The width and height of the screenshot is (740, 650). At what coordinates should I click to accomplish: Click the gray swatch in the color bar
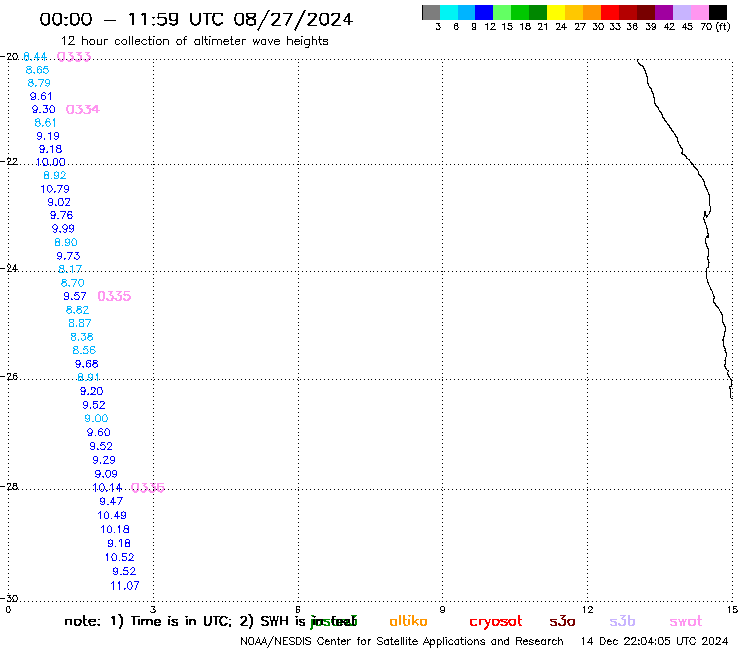click(431, 12)
